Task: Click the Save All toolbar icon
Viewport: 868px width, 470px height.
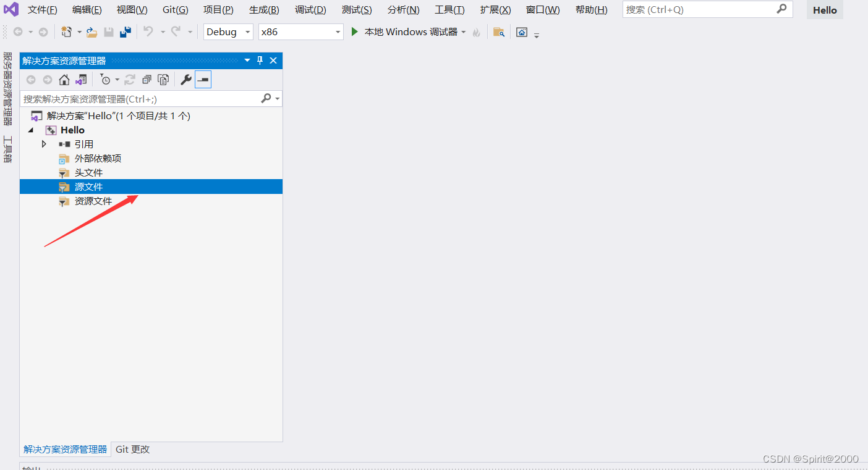Action: click(x=126, y=32)
